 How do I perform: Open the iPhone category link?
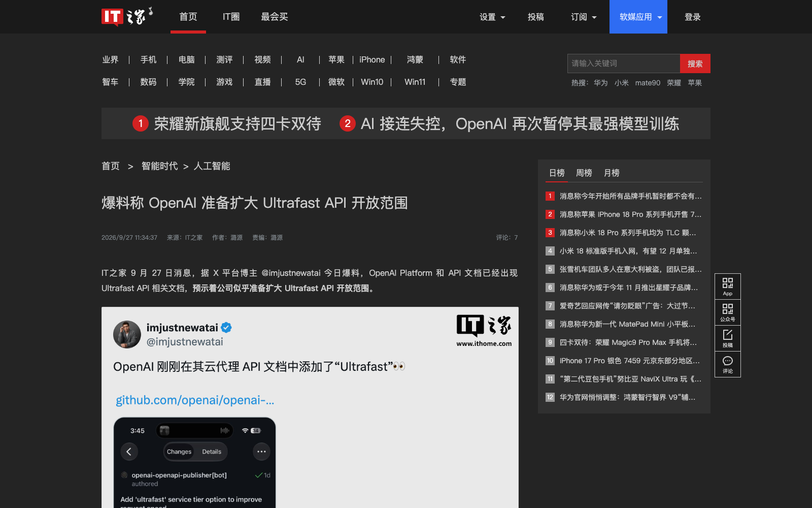click(x=372, y=59)
